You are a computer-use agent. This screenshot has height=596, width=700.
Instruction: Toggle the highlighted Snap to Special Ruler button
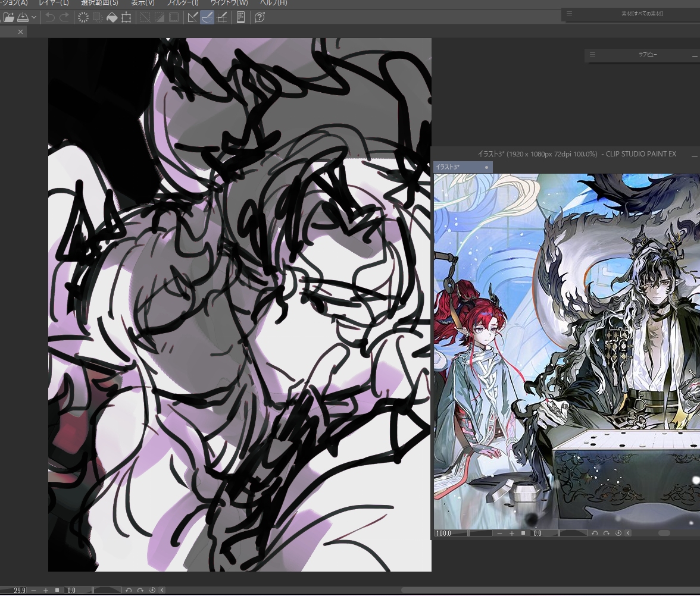[207, 17]
